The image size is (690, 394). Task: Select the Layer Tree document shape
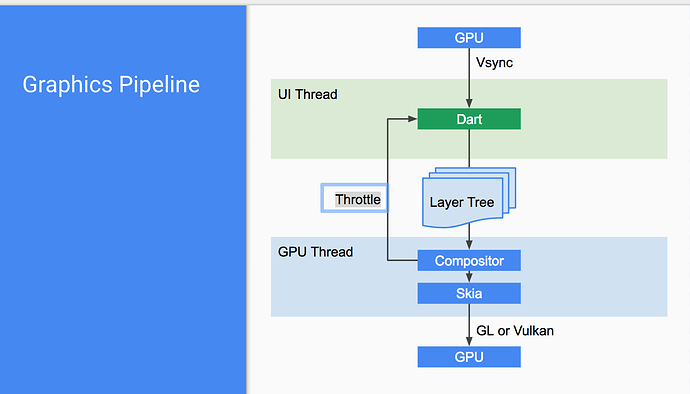469,198
